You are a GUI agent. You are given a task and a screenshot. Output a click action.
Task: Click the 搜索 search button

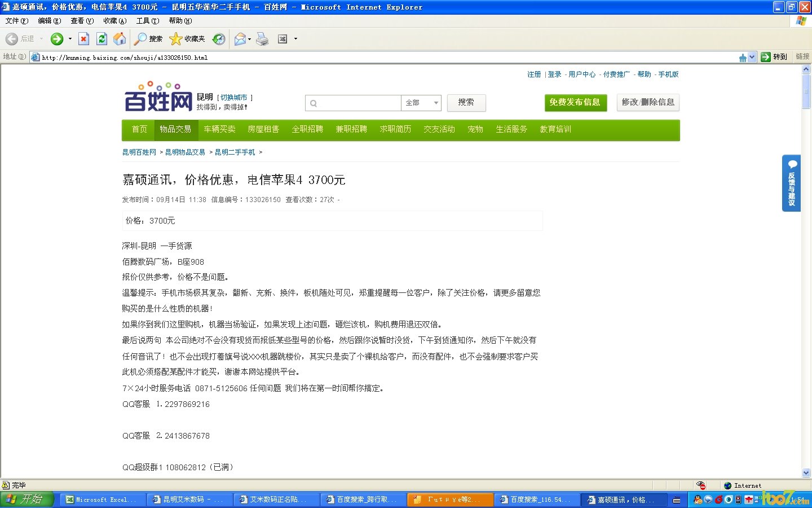tap(466, 102)
